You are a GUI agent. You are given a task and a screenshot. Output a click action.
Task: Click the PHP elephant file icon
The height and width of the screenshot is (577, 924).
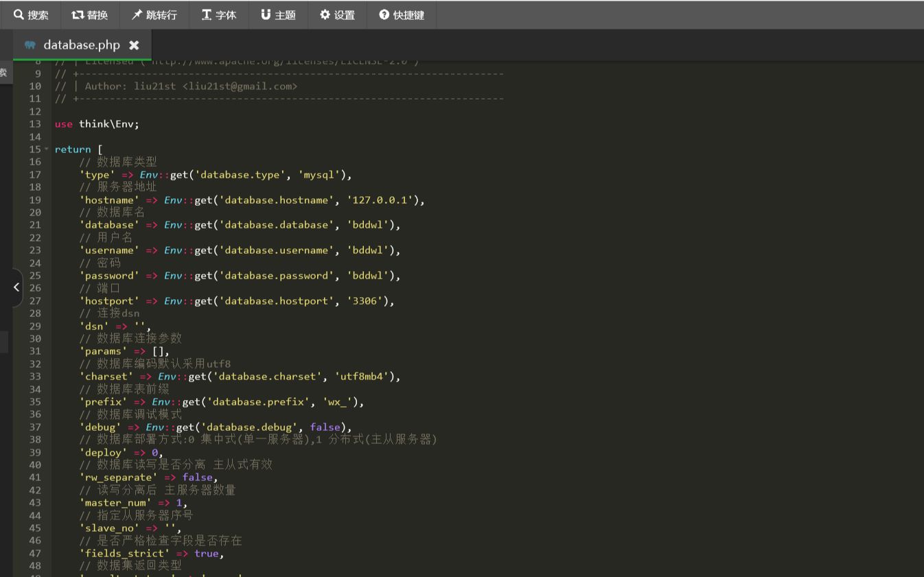coord(30,45)
